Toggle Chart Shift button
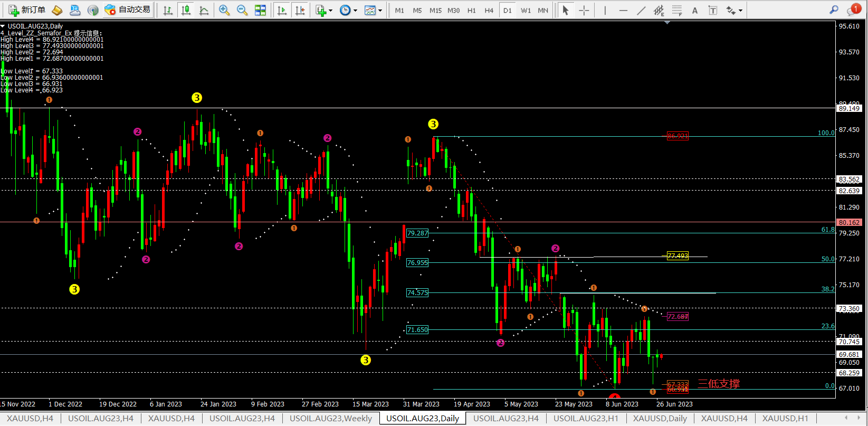 (x=300, y=10)
